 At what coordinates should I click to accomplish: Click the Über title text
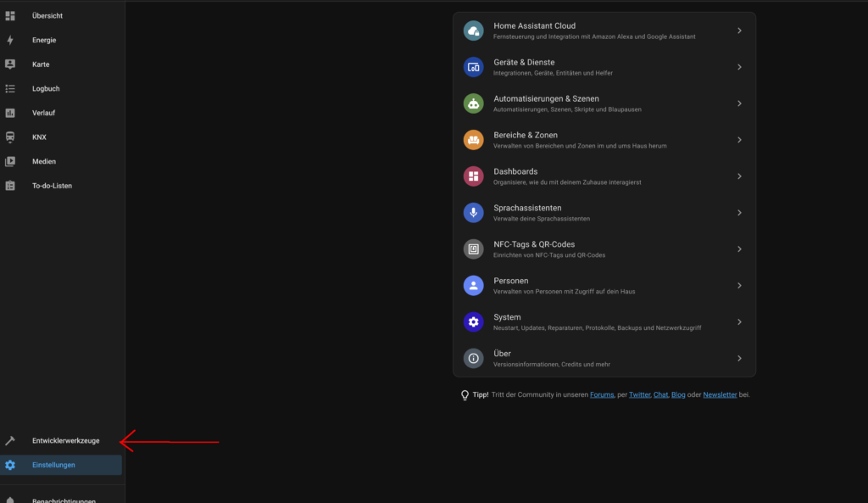[502, 354]
